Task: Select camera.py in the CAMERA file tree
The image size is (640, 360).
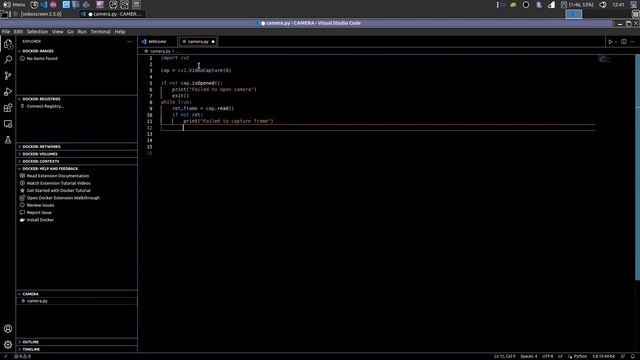Action: (x=77, y=301)
